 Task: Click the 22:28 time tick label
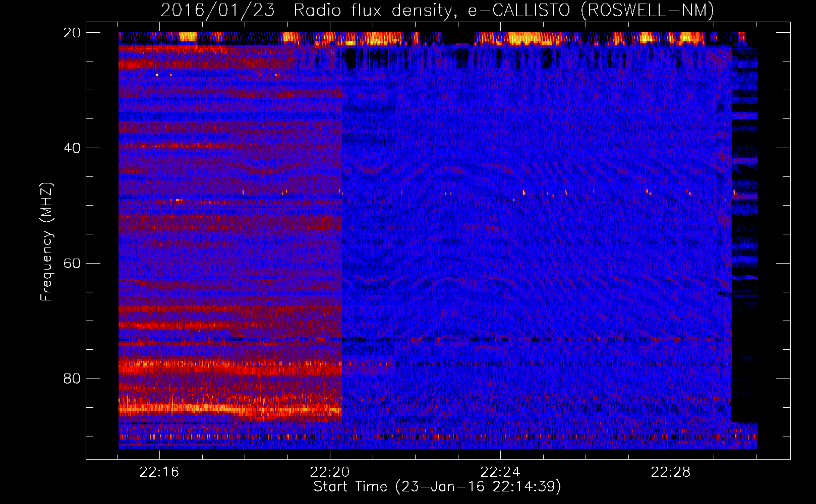point(671,472)
